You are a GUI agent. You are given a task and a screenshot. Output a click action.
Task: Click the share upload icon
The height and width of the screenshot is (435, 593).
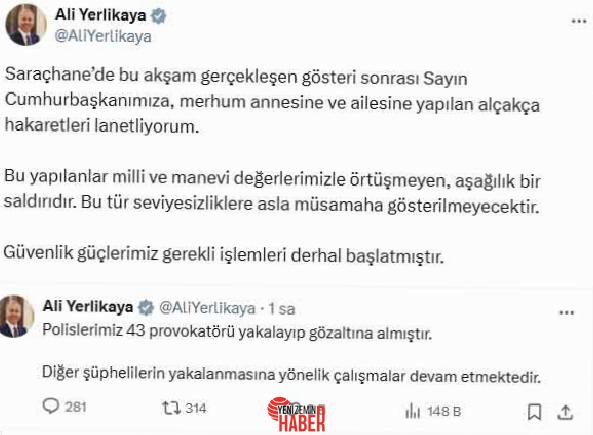(565, 412)
